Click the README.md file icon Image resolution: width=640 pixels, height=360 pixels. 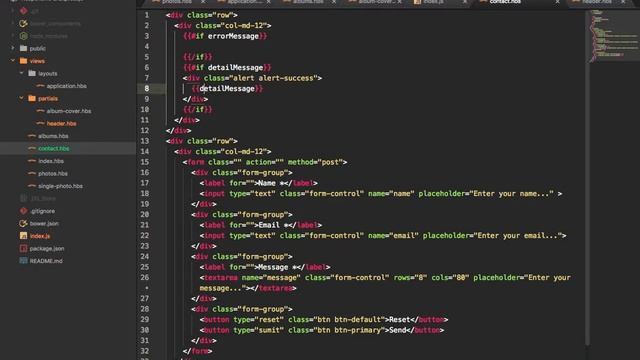point(24,261)
